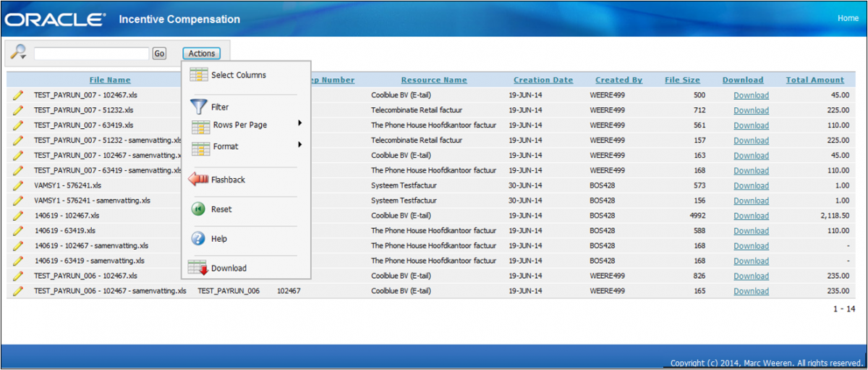The width and height of the screenshot is (868, 370).
Task: Choose Select Columns from Actions menu
Action: coord(238,75)
